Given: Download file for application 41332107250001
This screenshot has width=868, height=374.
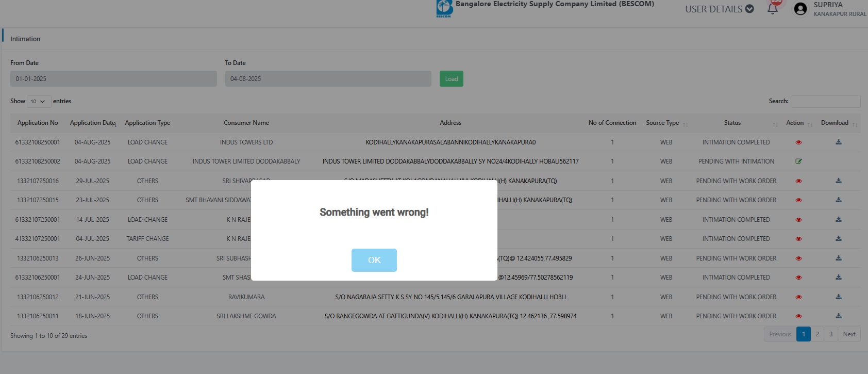Looking at the screenshot, I should click(839, 238).
